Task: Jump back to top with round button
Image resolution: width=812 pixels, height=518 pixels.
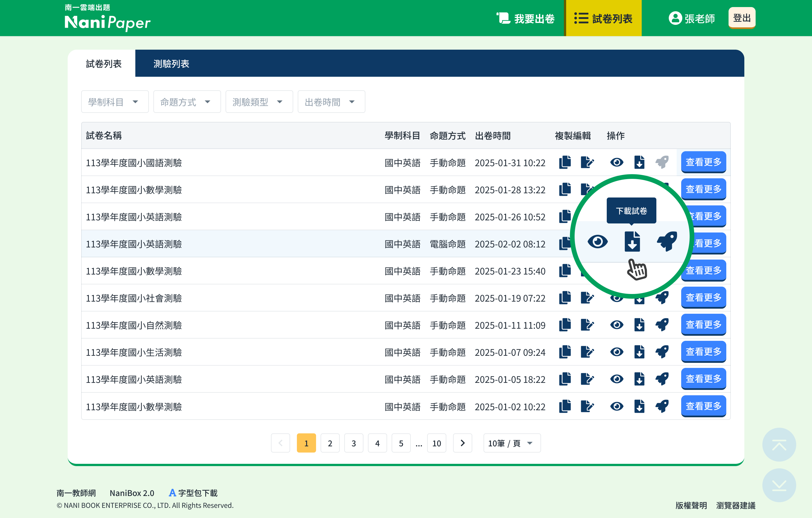Action: [779, 445]
